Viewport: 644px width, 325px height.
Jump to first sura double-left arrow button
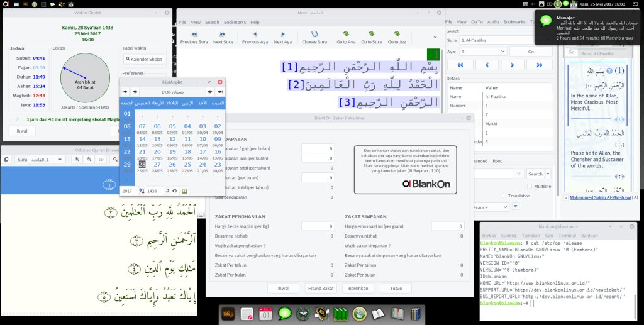tap(460, 65)
